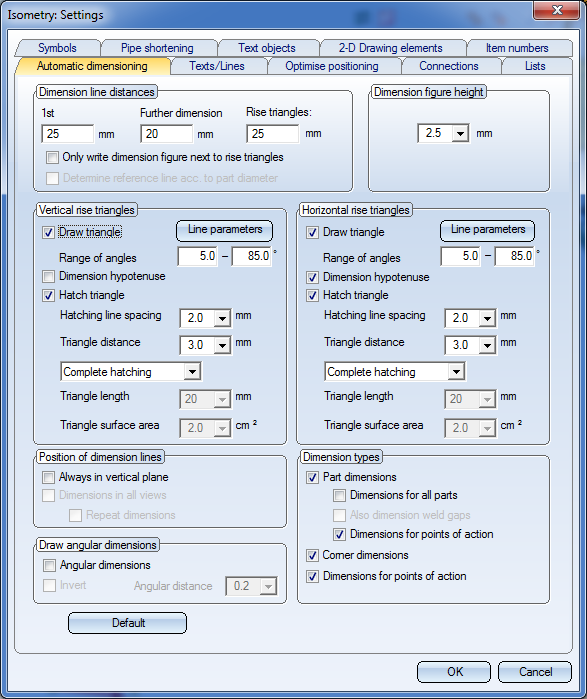Open horizontal Triangle distance dropdown

click(x=487, y=345)
